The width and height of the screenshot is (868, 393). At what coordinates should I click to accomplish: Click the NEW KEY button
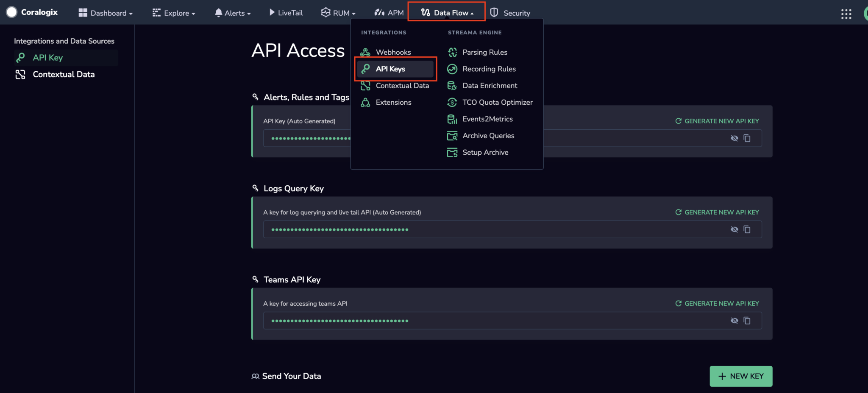pyautogui.click(x=741, y=376)
